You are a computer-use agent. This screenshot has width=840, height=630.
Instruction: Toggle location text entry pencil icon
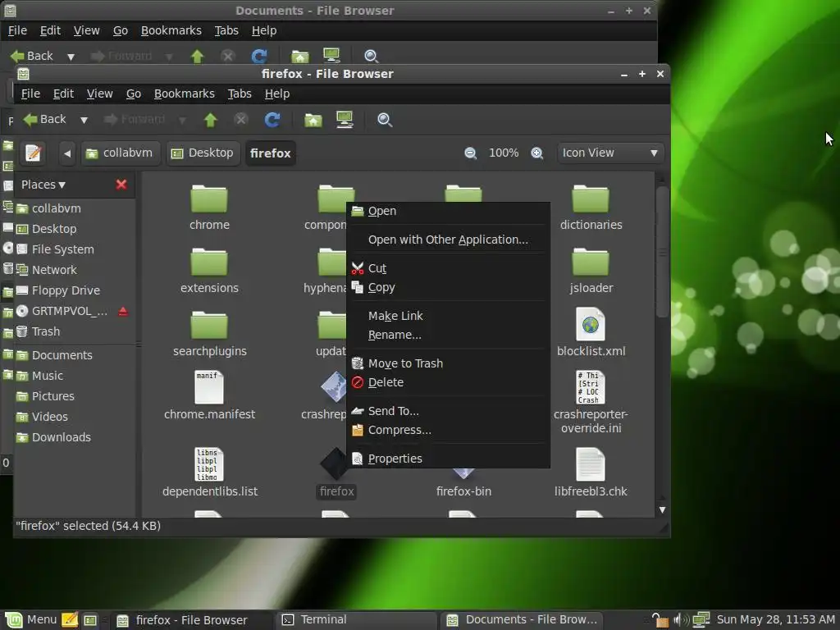pos(33,153)
